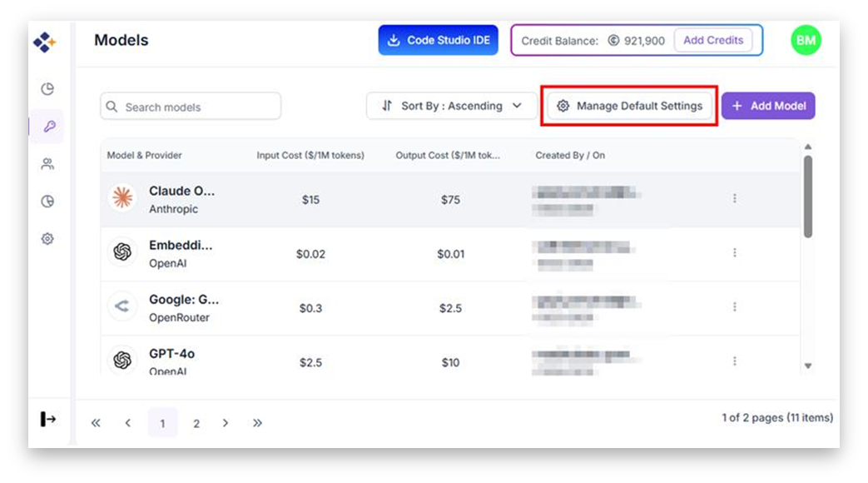
Task: Open the three-dot menu on the Claude row
Action: pos(735,198)
